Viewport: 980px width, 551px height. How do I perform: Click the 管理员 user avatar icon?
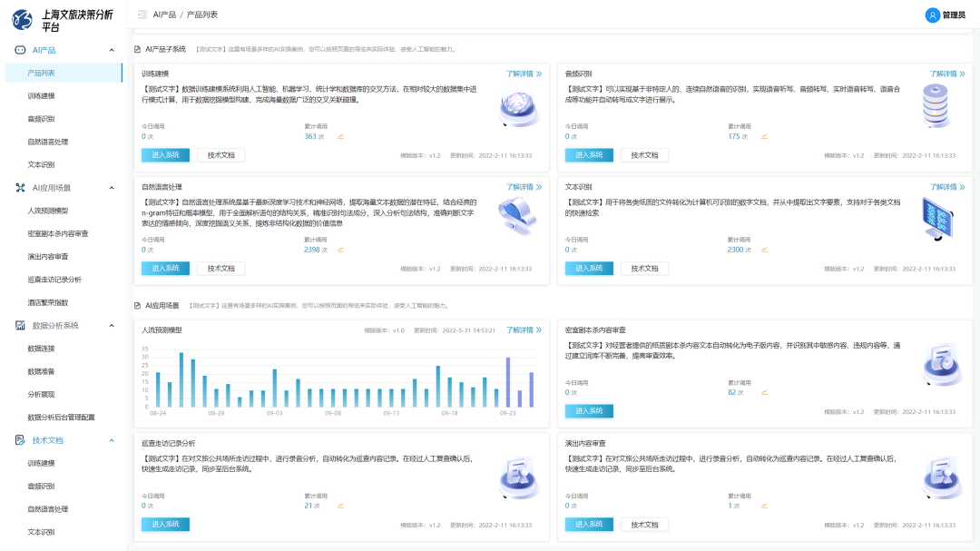932,15
